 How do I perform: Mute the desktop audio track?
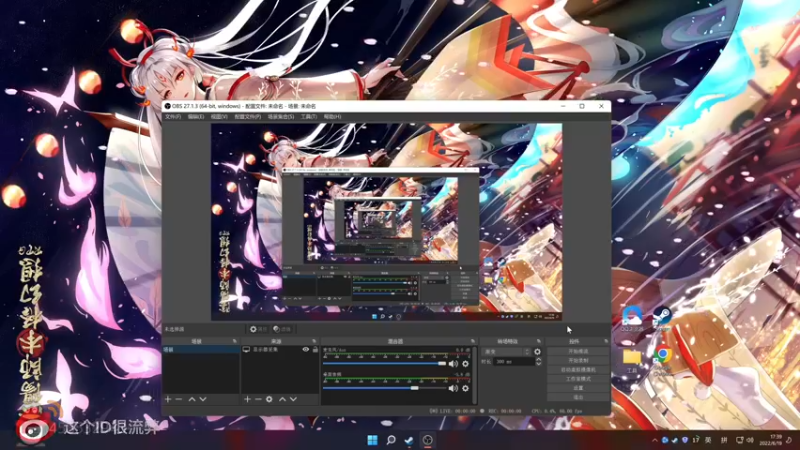(453, 388)
